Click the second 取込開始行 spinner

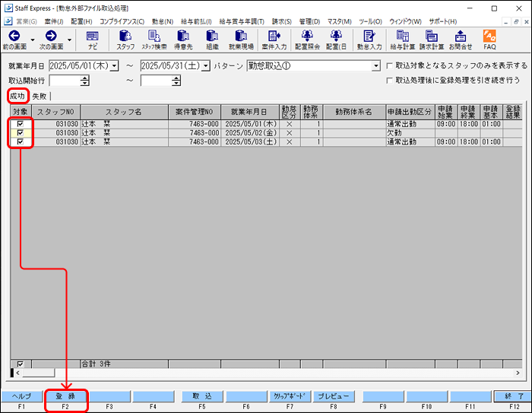click(x=176, y=81)
